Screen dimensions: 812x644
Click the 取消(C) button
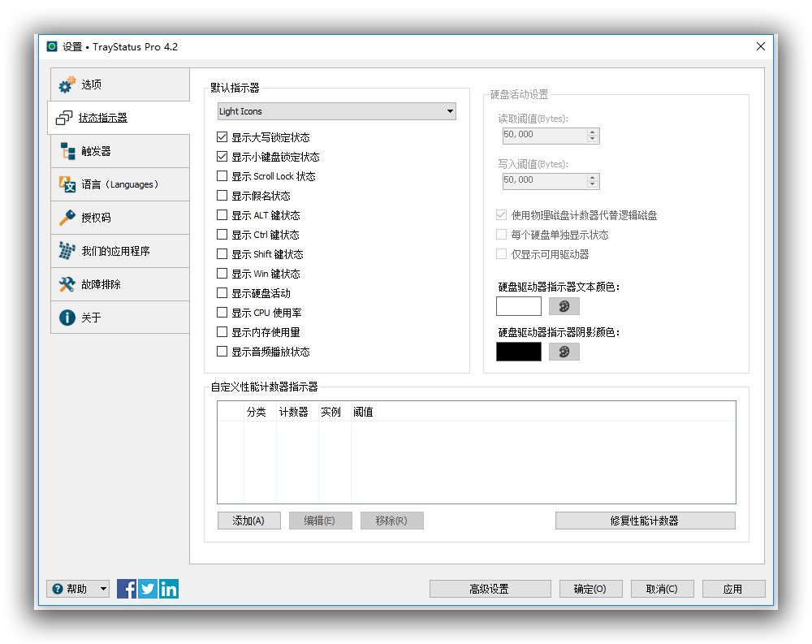[663, 589]
